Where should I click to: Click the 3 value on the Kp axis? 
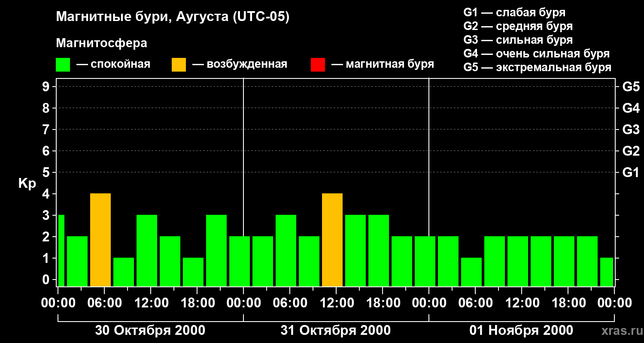coord(47,215)
